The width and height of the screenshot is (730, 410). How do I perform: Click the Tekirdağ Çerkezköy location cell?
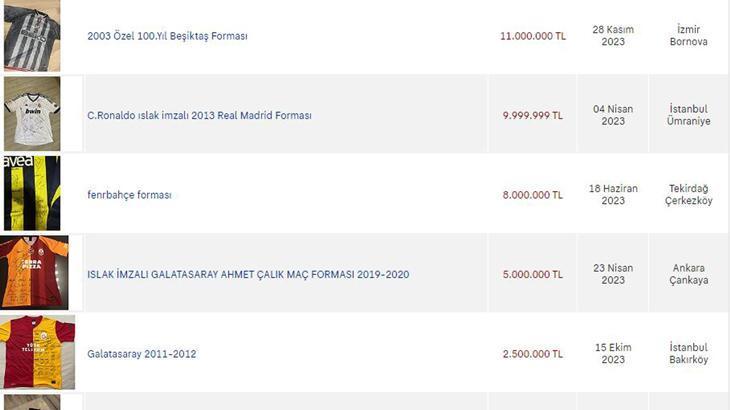point(688,194)
